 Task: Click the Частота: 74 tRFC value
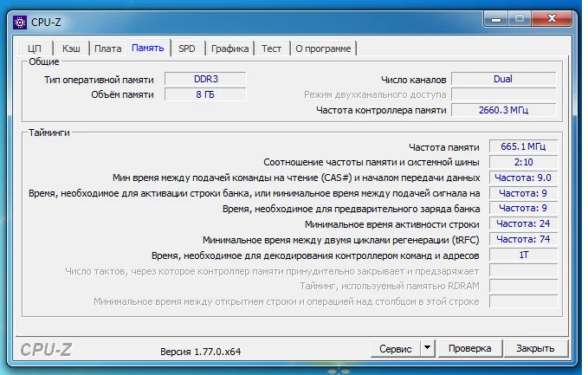(523, 239)
